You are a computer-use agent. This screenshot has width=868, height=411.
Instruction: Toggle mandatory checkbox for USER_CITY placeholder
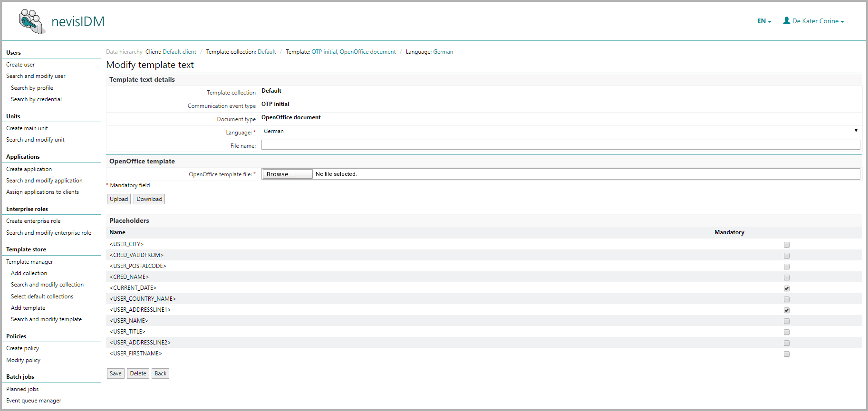[786, 245]
